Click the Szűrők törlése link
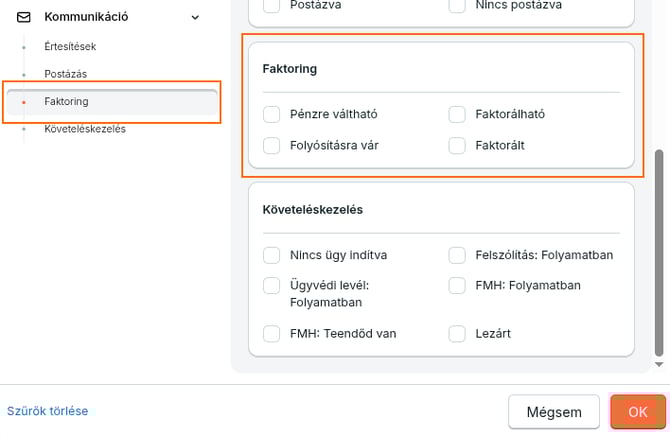The height and width of the screenshot is (436, 670). pos(48,411)
